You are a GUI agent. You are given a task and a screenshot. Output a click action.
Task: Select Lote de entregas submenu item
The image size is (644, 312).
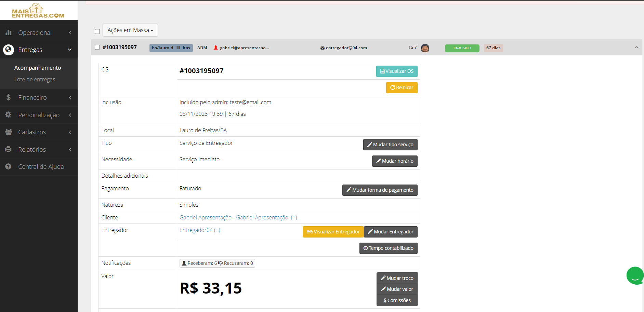(35, 79)
